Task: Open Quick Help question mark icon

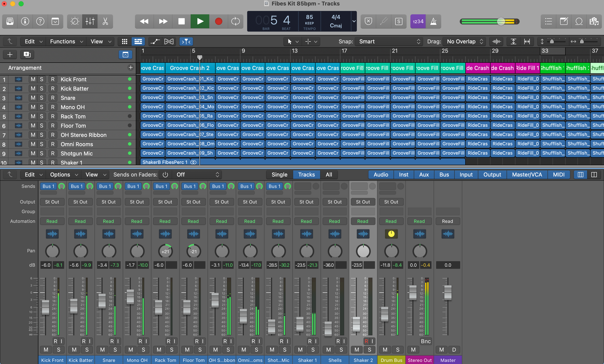Action: [40, 21]
